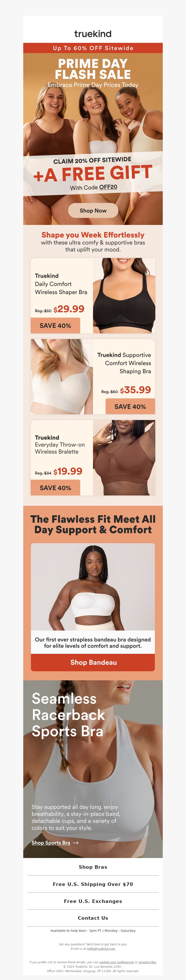Screen dimensions: 186x980
Task: Select the Shop Bras footer menu item
Action: pos(93,867)
